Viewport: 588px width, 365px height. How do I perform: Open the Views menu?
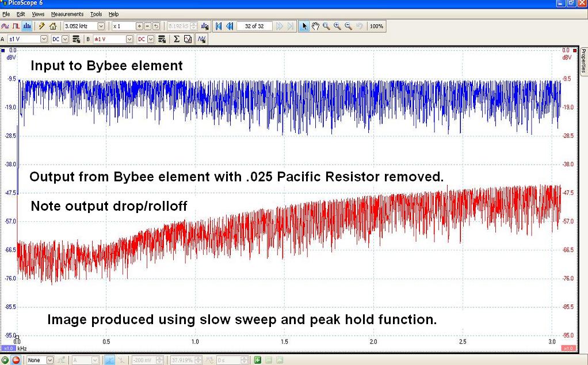click(38, 14)
